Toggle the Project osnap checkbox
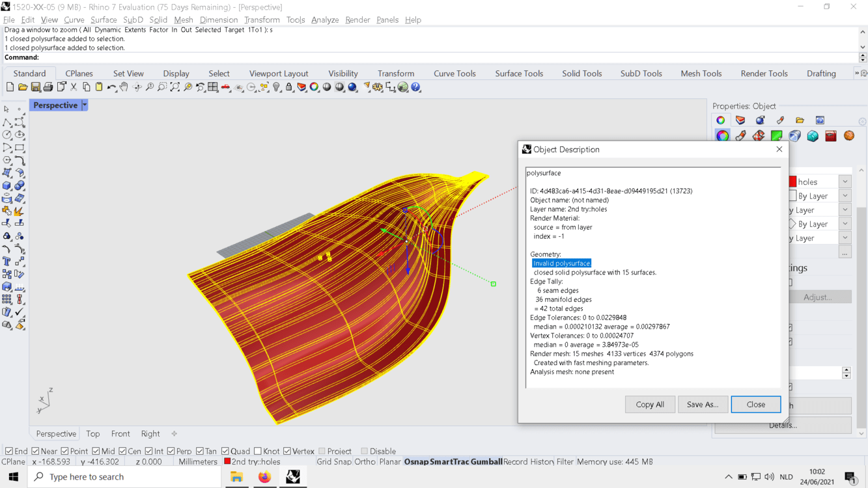The image size is (868, 488). point(322,451)
